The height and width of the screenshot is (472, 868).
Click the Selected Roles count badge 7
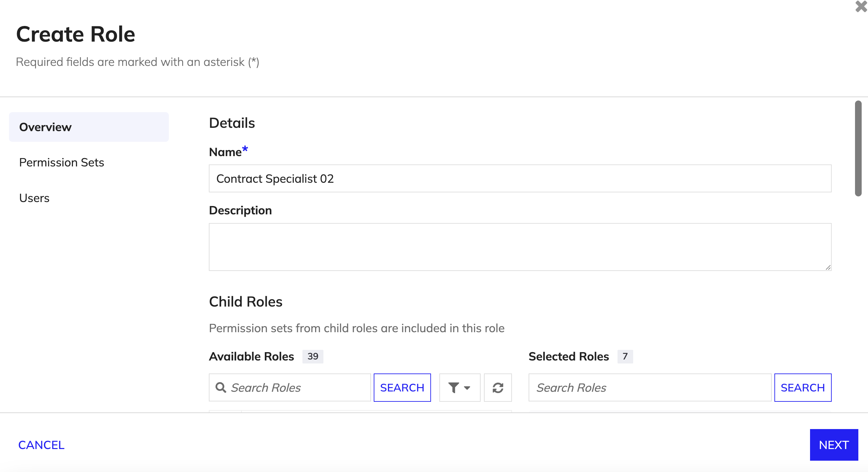click(625, 356)
